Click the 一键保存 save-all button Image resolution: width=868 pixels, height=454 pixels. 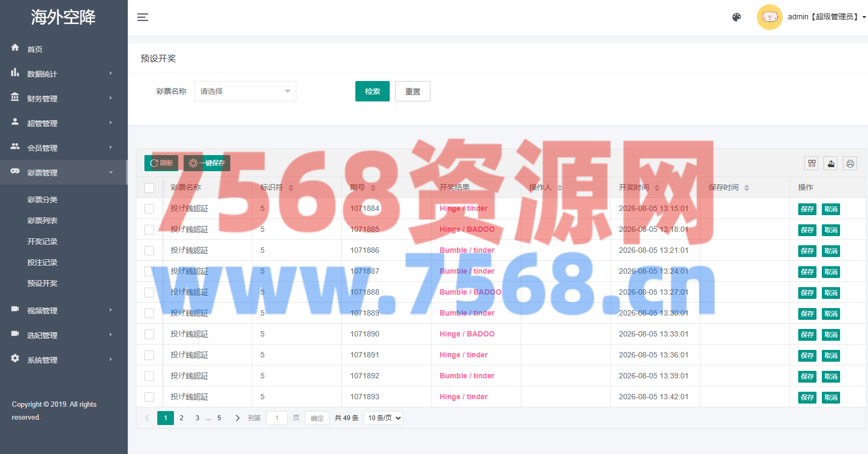tap(207, 163)
